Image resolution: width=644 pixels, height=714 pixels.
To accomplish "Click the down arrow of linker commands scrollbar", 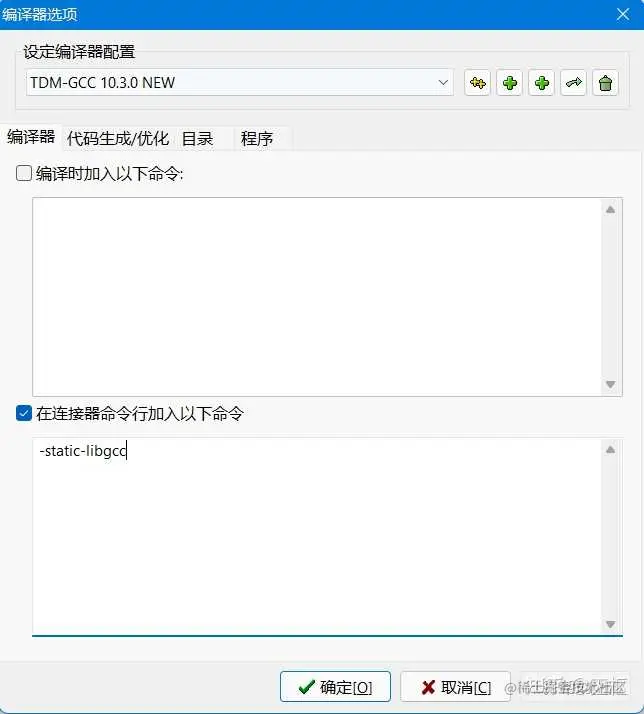I will tap(611, 624).
